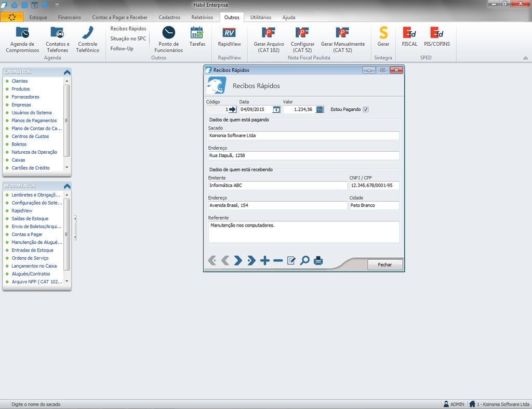Launch RapidView from the ribbon

[229, 36]
